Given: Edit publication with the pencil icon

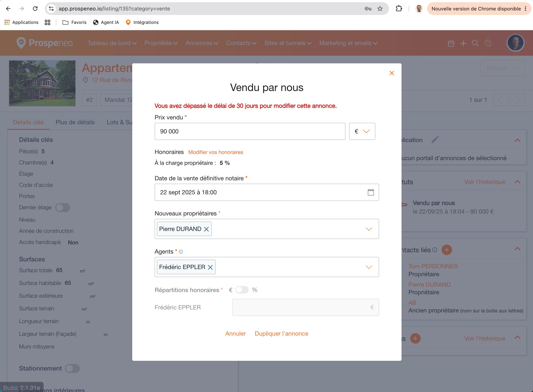Looking at the screenshot, I should pos(435,140).
